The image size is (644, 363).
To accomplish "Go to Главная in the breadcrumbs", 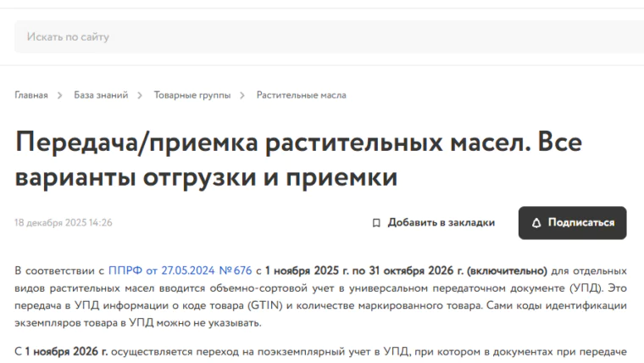I will pyautogui.click(x=31, y=95).
